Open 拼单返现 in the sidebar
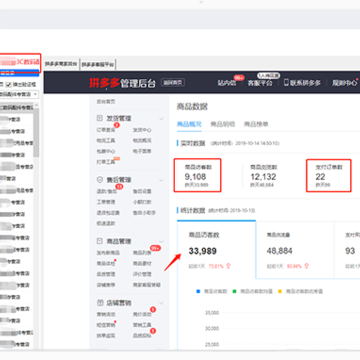Image resolution: width=360 pixels, height=360 pixels. click(106, 336)
